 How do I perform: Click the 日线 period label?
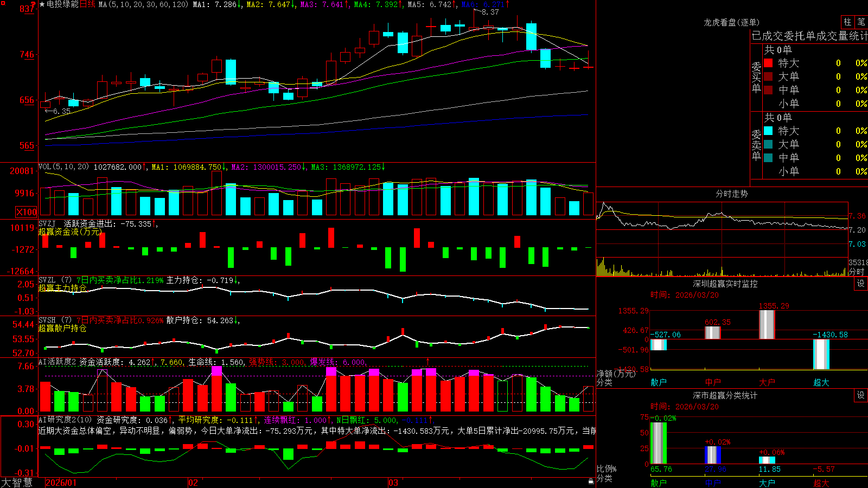click(87, 4)
